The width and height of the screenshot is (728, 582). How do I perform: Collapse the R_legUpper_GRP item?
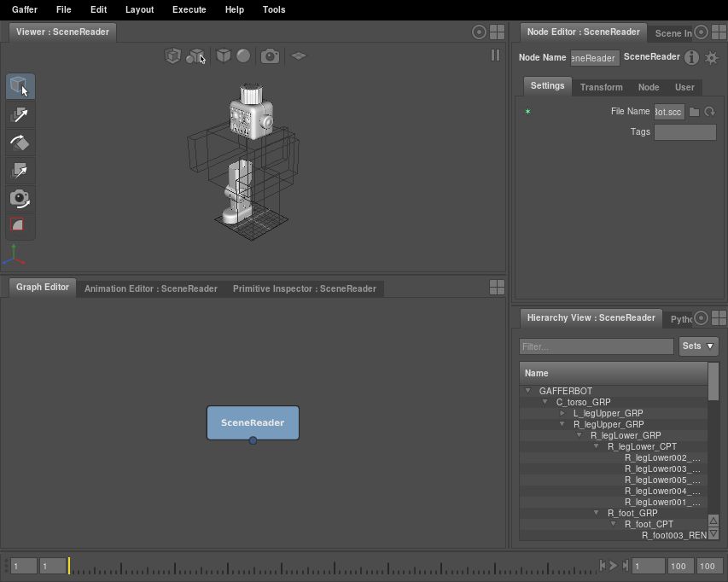coord(562,424)
